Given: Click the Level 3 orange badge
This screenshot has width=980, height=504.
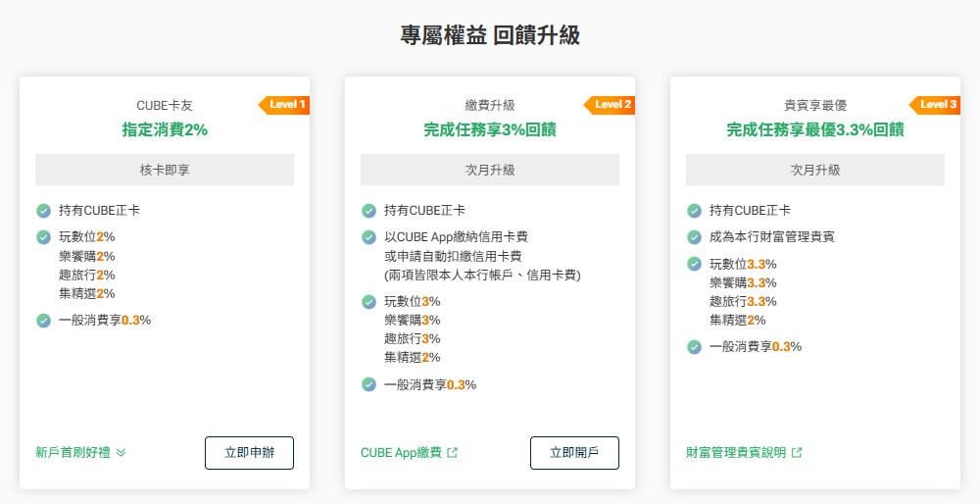Looking at the screenshot, I should point(936,105).
